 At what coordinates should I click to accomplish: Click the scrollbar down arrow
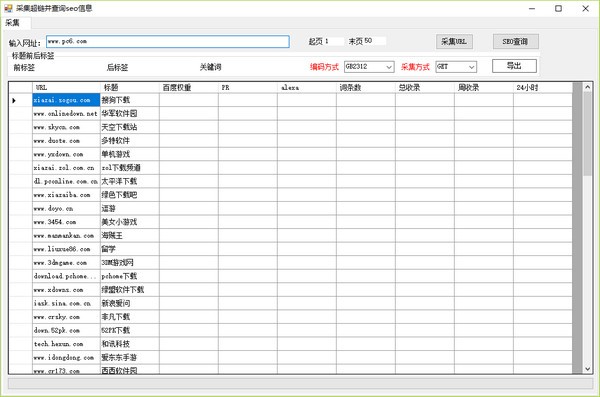click(x=587, y=369)
